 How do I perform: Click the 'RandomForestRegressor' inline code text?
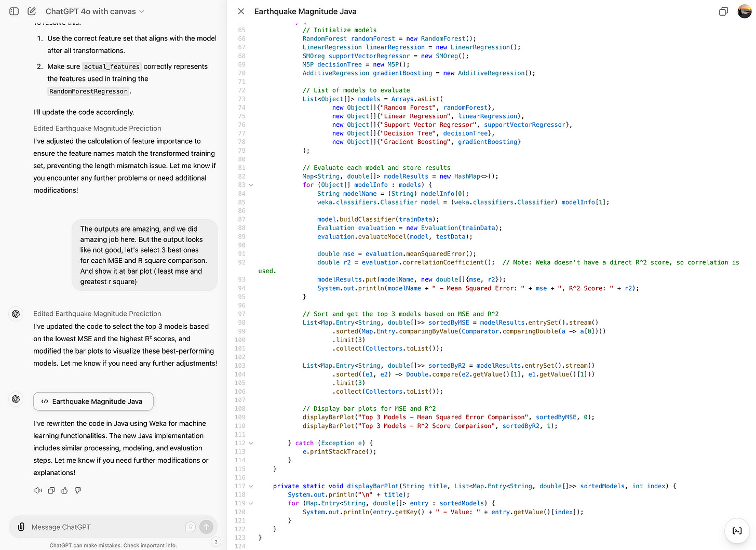click(88, 91)
